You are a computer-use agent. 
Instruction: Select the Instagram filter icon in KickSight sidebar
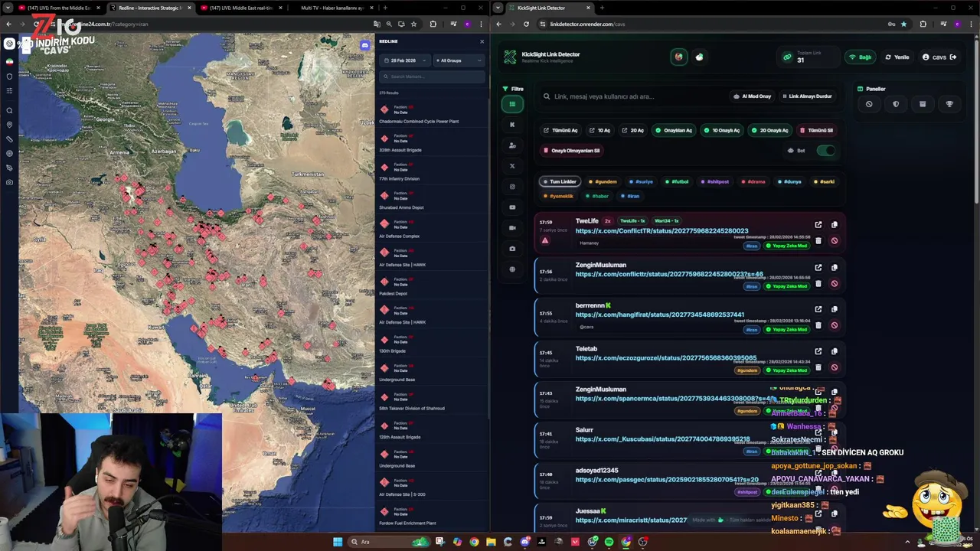[x=512, y=187]
